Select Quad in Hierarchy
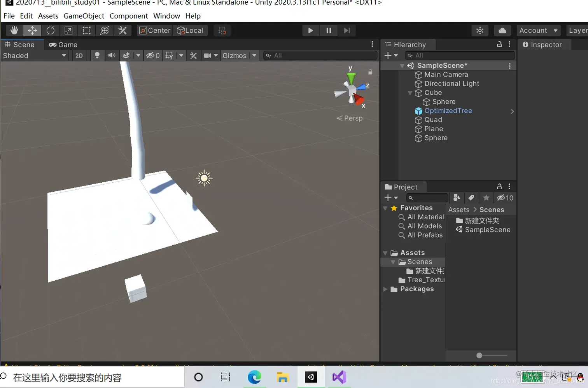 coord(433,120)
